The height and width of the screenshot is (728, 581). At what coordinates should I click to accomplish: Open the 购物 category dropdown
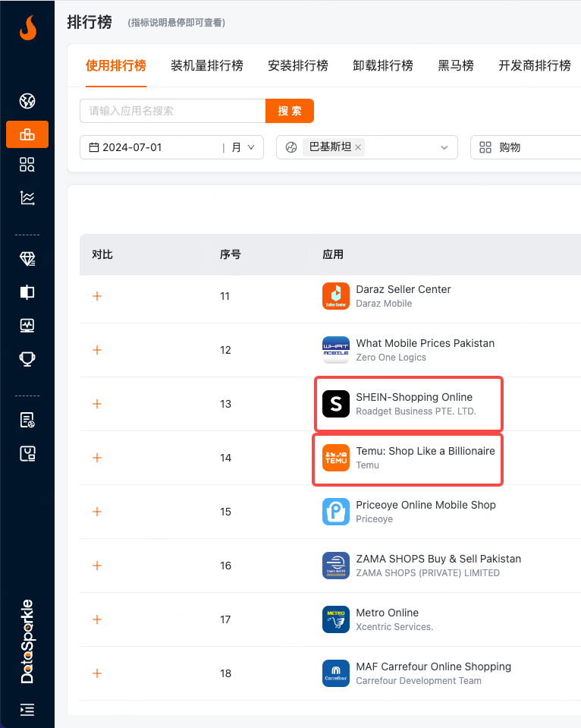point(526,147)
